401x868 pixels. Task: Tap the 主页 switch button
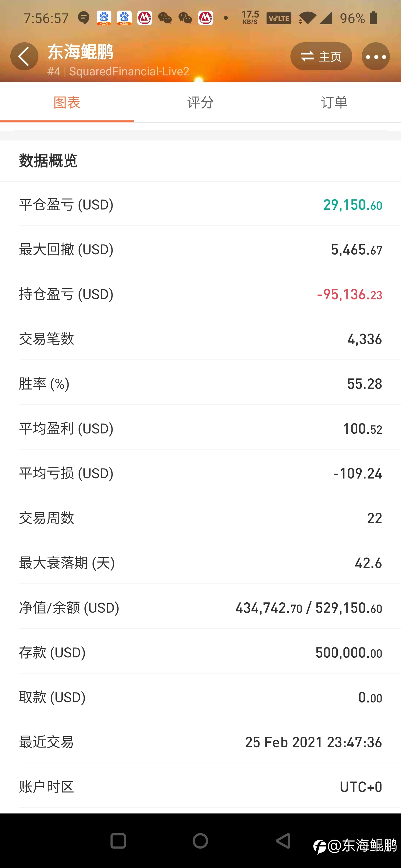coord(321,56)
